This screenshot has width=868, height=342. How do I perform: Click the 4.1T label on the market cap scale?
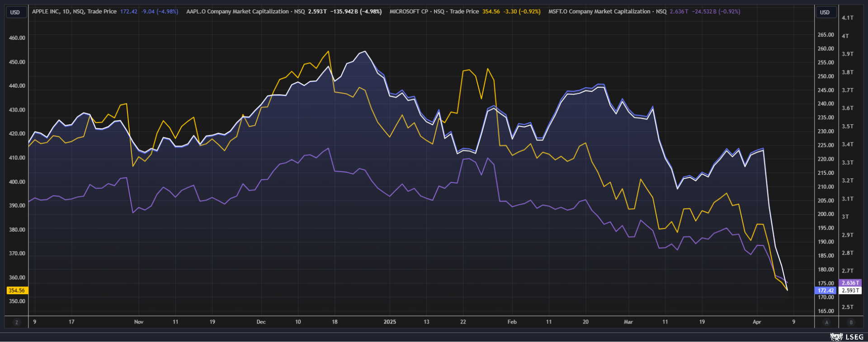pos(848,18)
